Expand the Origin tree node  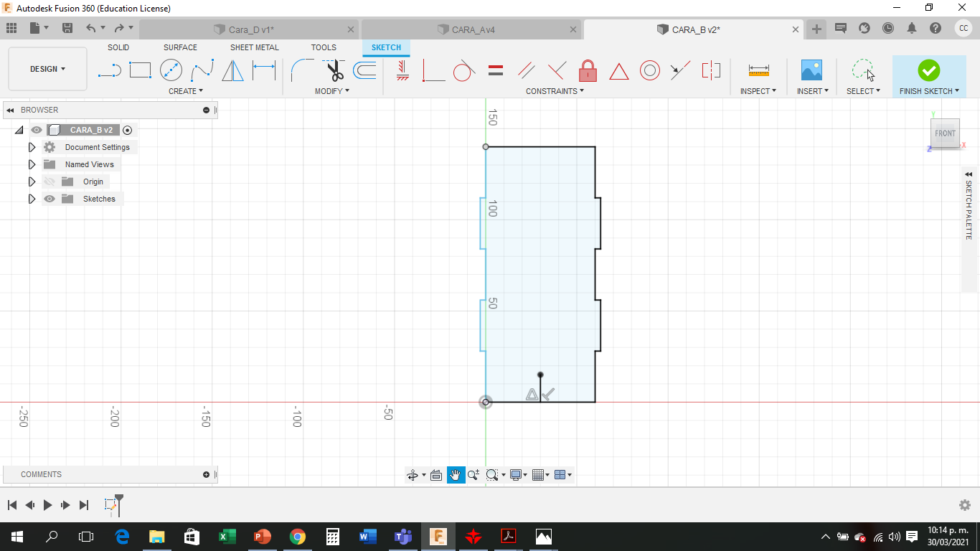point(32,182)
